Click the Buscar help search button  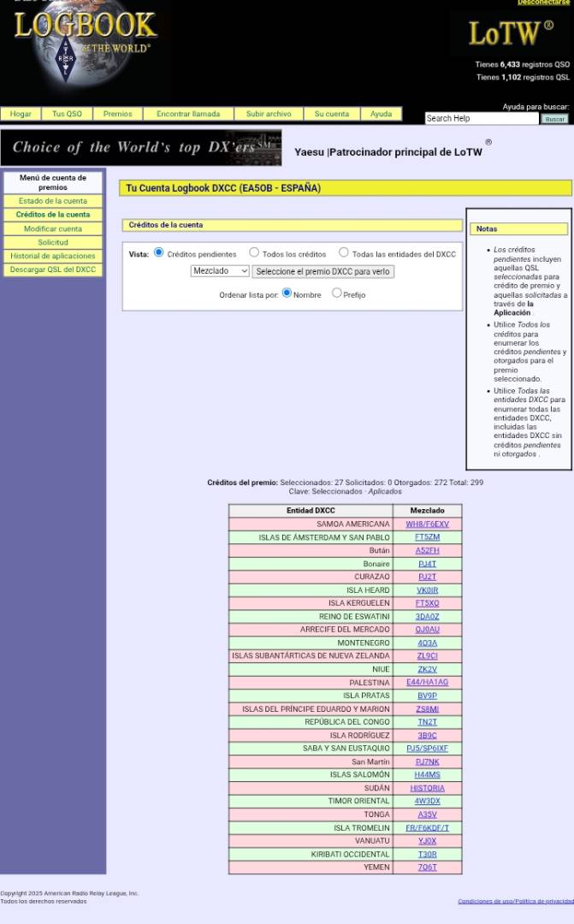(554, 119)
